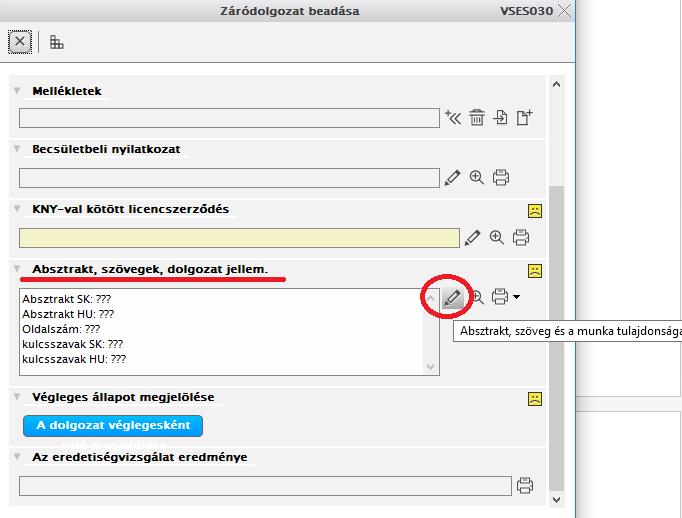The image size is (682, 518).
Task: Import file into Mellékletek
Action: pos(500,117)
